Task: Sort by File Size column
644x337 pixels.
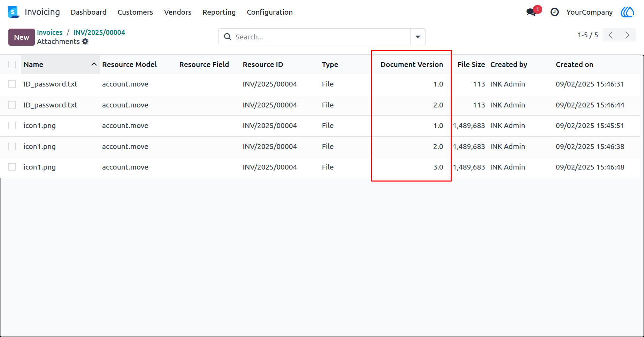Action: [x=471, y=65]
